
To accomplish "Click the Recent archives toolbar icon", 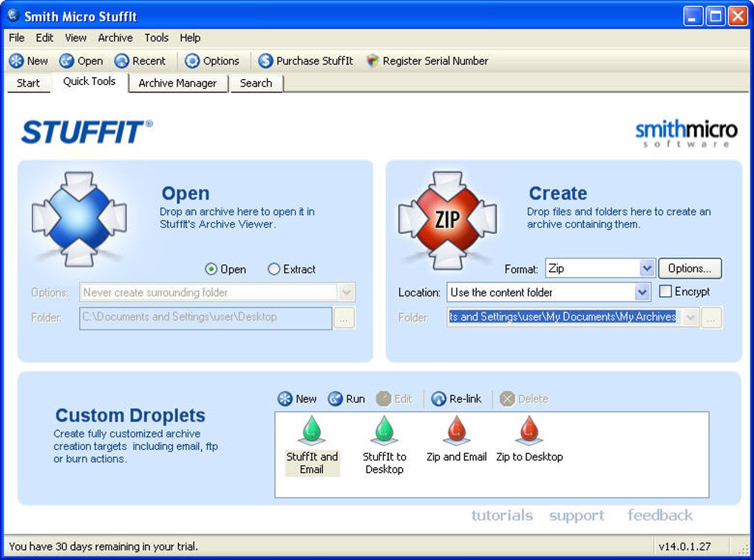I will pyautogui.click(x=122, y=61).
